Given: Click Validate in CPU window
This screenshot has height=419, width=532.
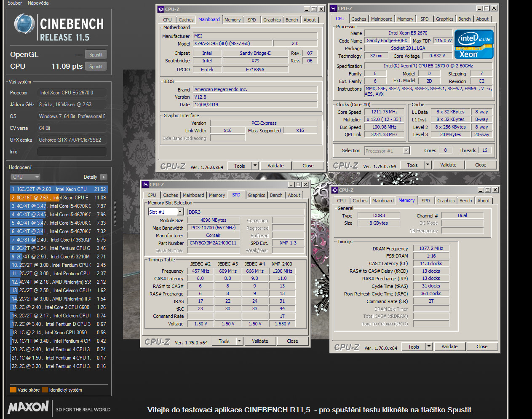Looking at the screenshot, I should 448,165.
